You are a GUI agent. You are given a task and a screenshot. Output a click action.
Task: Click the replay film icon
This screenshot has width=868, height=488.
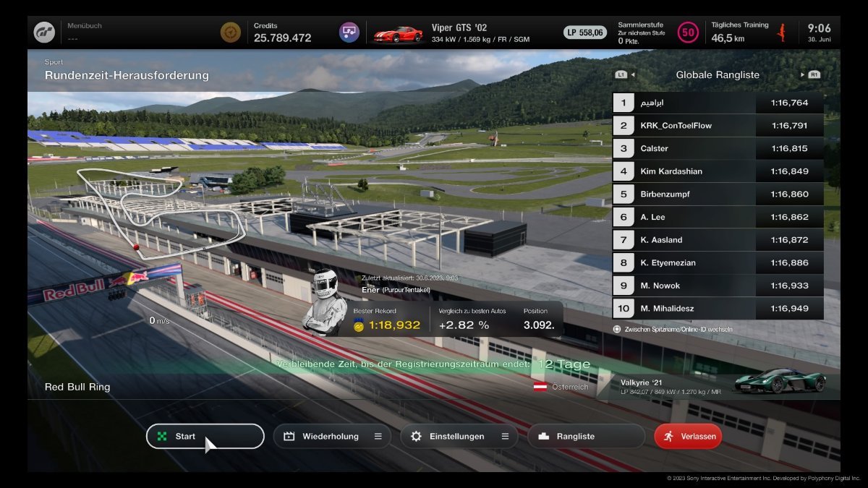[289, 437]
